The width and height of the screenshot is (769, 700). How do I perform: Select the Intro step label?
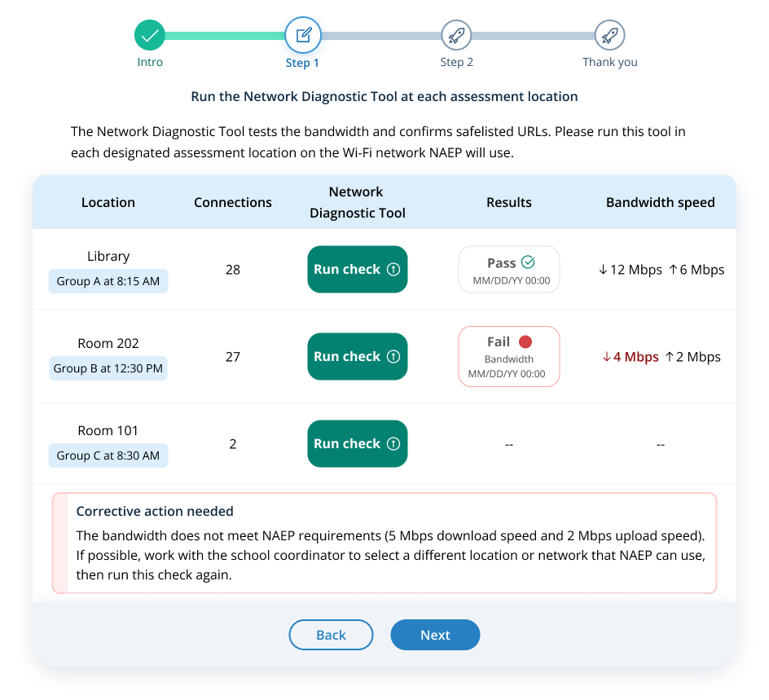150,62
